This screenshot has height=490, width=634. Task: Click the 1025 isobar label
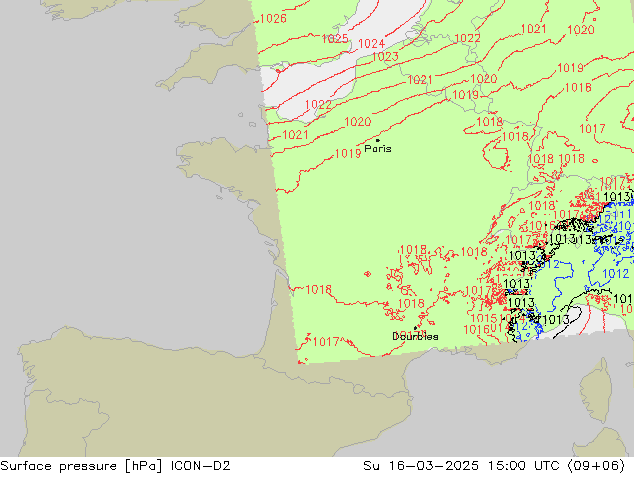pyautogui.click(x=335, y=39)
